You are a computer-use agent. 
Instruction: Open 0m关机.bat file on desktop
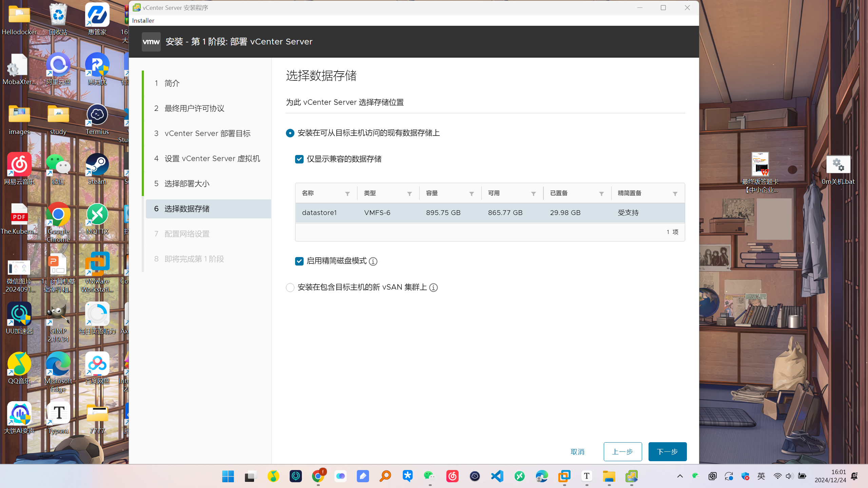point(838,170)
